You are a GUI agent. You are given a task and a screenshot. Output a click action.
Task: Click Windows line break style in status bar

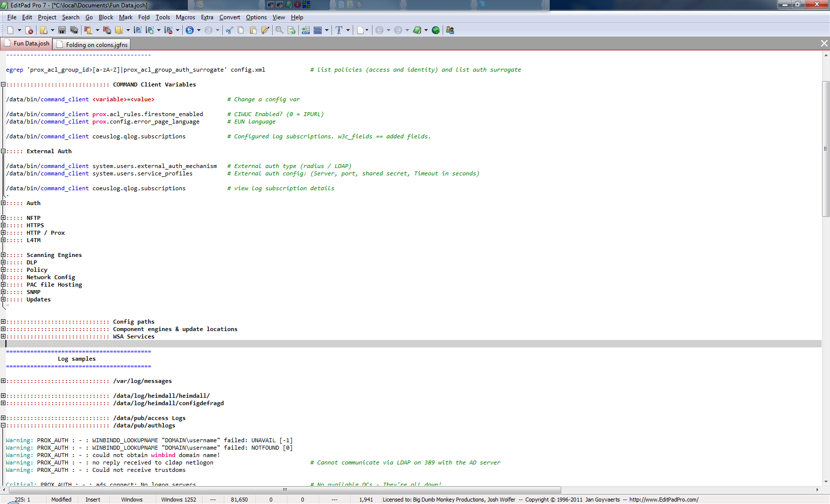[x=132, y=500]
